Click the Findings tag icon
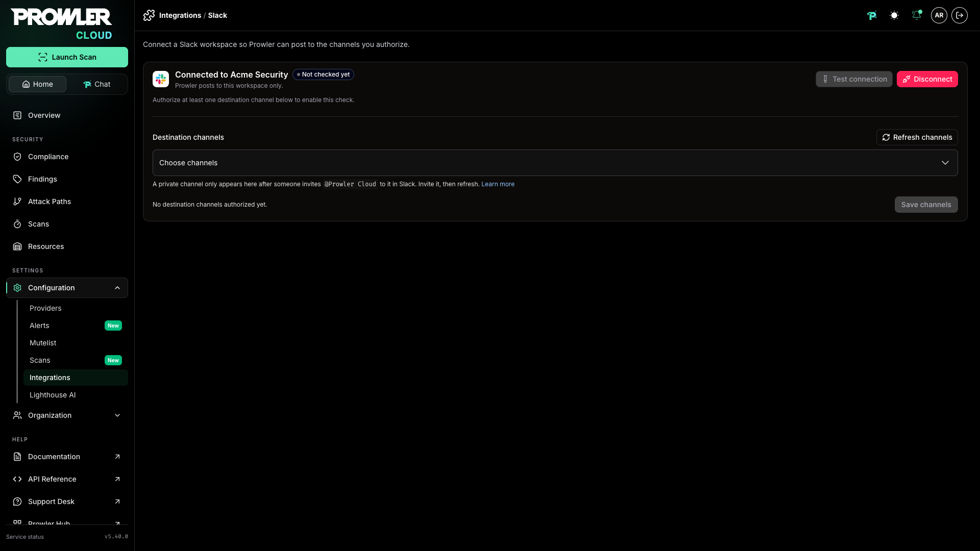The image size is (980, 551). 17,179
